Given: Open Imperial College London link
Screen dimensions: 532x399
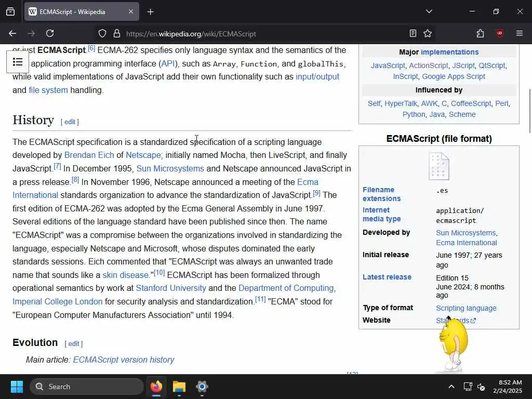Looking at the screenshot, I should 57,302.
